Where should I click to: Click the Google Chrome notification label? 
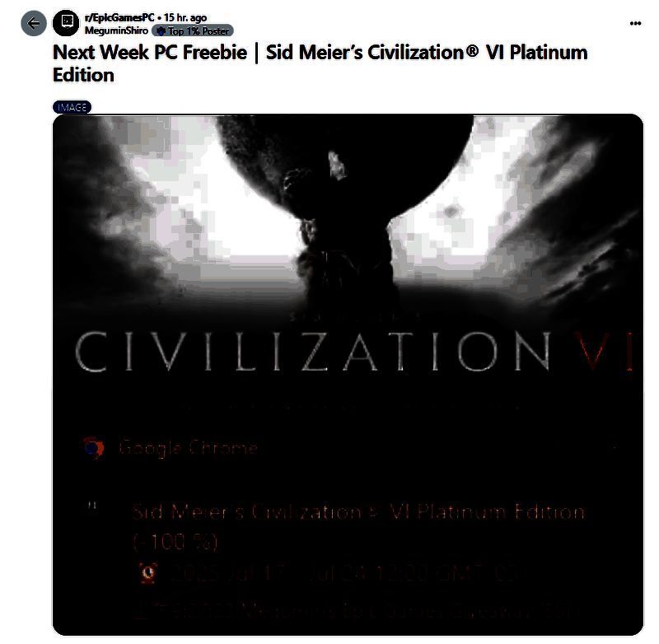coord(188,448)
